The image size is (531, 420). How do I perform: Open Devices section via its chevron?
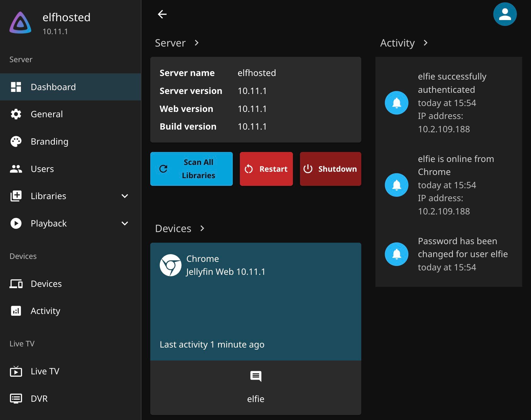click(x=202, y=229)
